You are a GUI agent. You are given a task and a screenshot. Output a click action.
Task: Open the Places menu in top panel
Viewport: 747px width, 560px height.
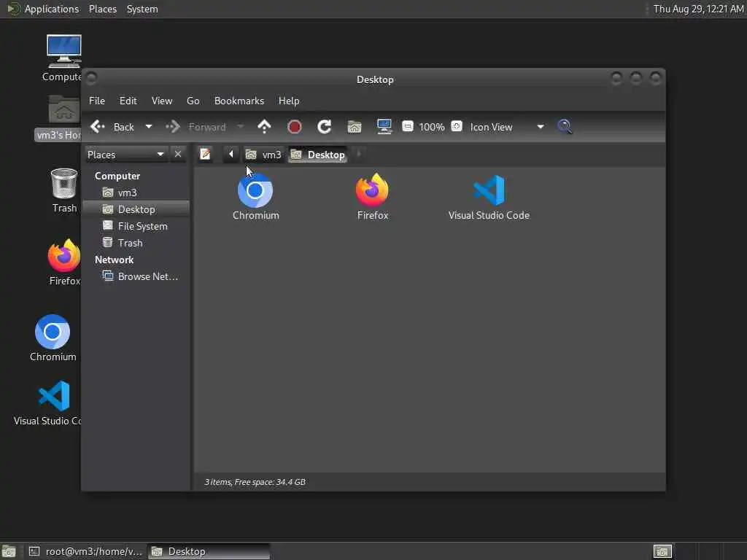click(102, 9)
